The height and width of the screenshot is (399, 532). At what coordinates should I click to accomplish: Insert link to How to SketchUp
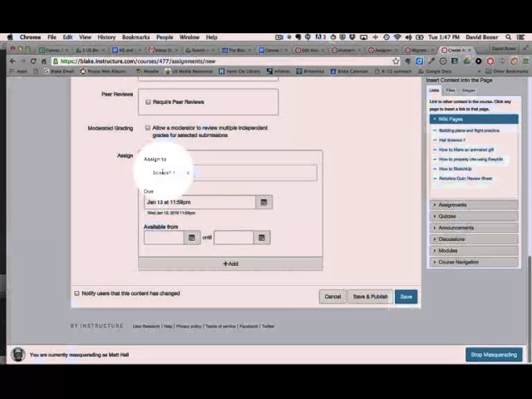pyautogui.click(x=455, y=169)
